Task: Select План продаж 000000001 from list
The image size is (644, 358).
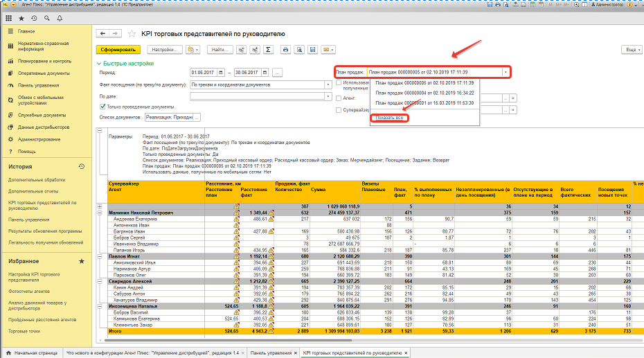Action: pos(424,103)
